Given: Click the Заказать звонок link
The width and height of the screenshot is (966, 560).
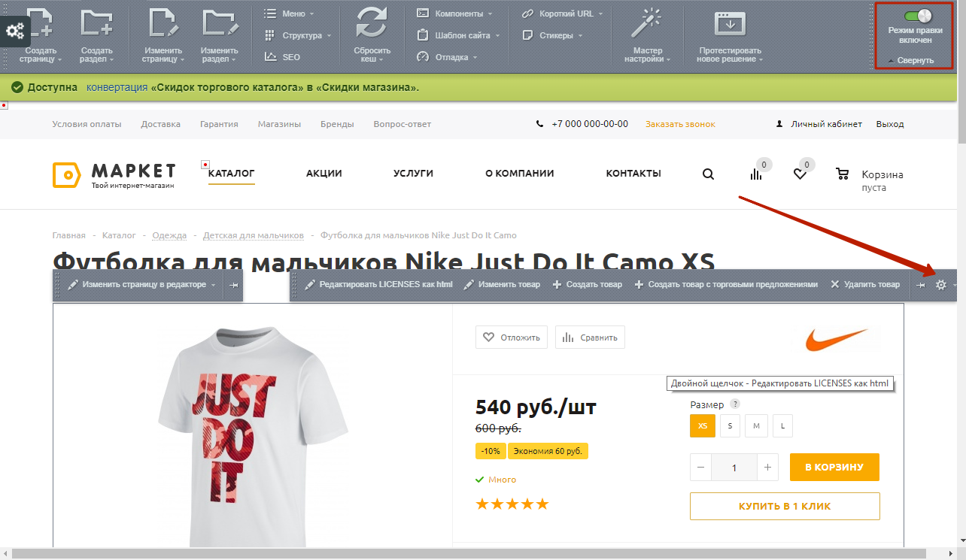Looking at the screenshot, I should tap(680, 124).
